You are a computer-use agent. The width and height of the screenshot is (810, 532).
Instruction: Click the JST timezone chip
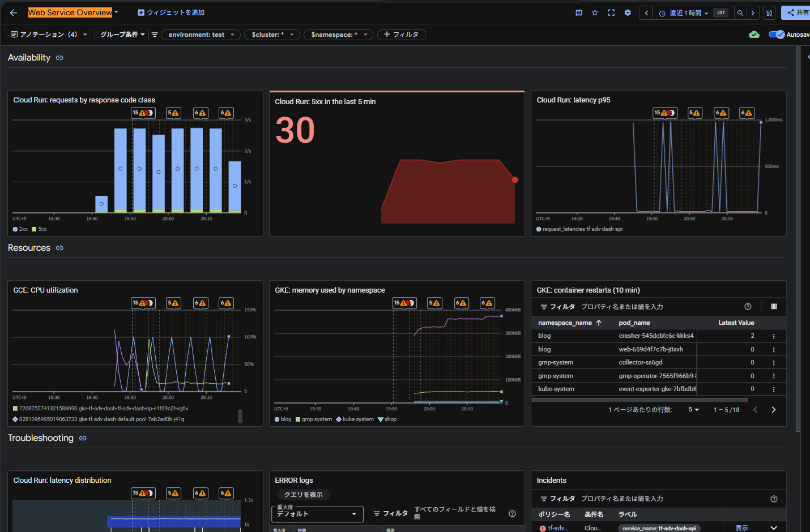point(721,13)
